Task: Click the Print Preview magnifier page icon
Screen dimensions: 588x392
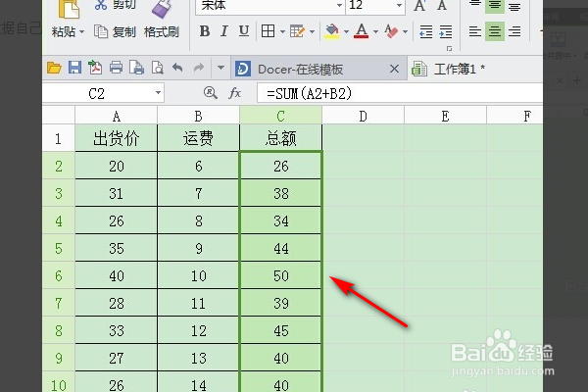Action: pos(158,68)
